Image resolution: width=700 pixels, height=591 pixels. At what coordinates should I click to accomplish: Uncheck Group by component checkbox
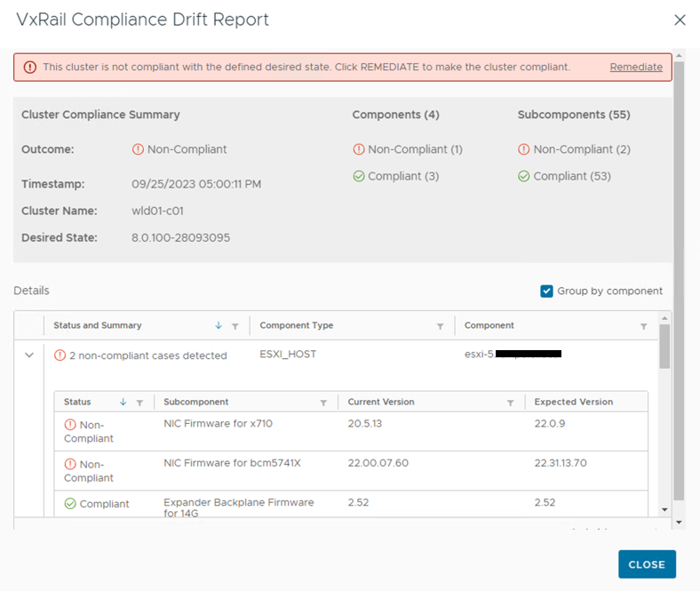[547, 292]
